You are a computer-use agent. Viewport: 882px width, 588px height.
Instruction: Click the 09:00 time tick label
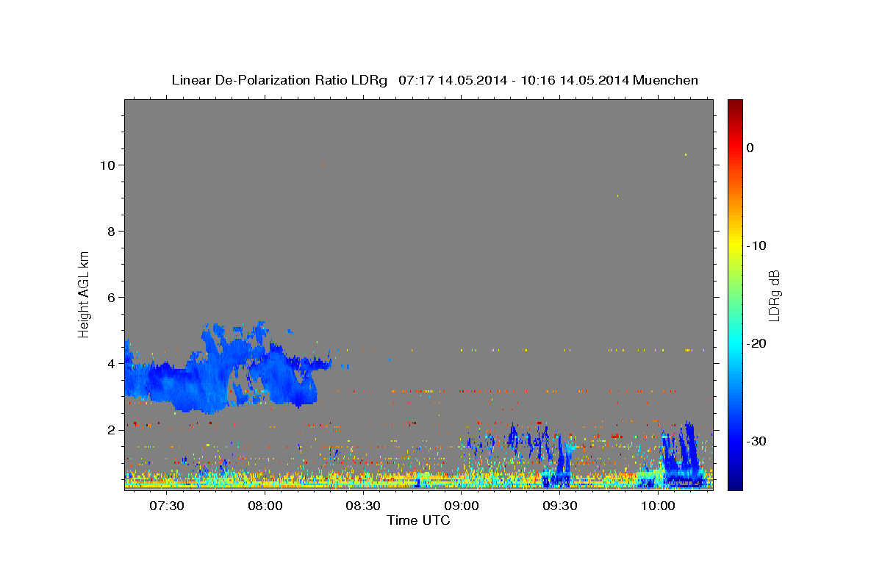tap(462, 506)
